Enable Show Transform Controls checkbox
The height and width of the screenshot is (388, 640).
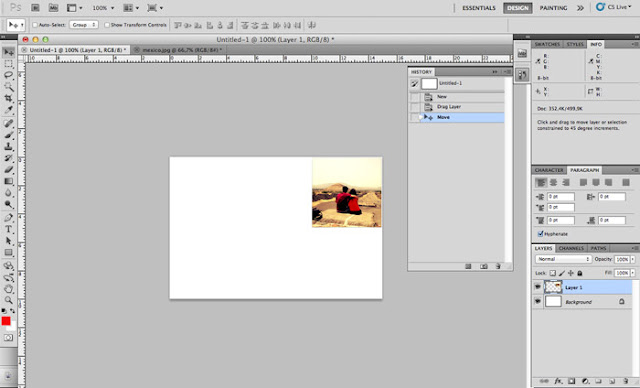tap(107, 25)
